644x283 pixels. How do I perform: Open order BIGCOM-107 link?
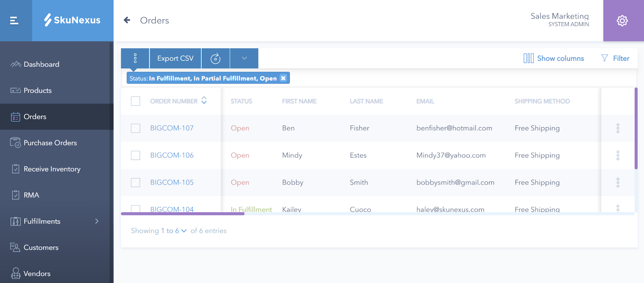click(172, 128)
